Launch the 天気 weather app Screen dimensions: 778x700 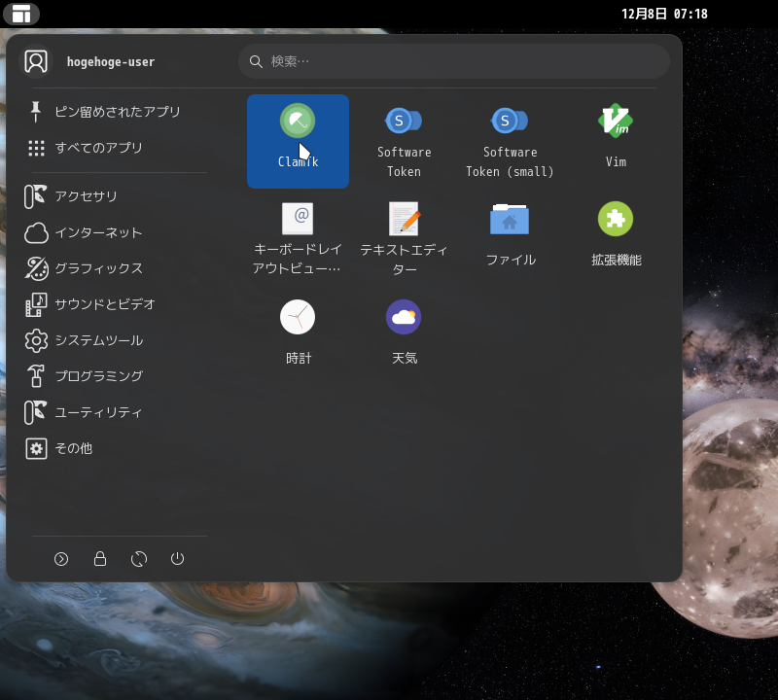tap(404, 331)
